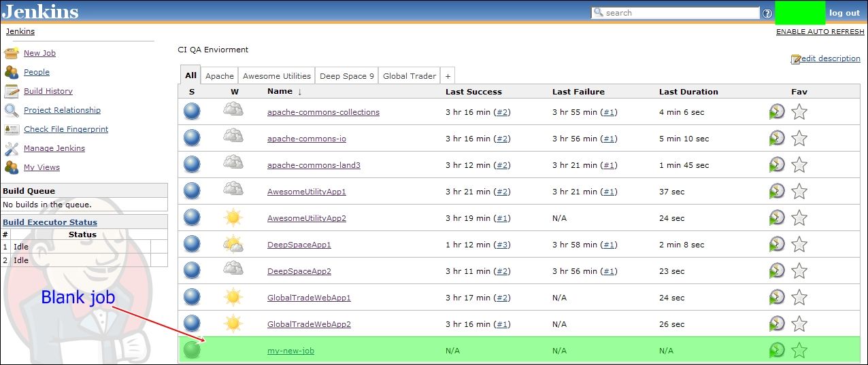Sort the table by the Name column header

click(x=280, y=91)
